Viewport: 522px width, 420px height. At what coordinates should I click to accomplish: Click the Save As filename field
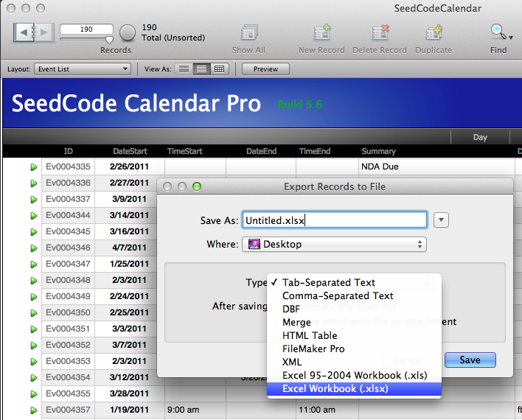click(334, 220)
